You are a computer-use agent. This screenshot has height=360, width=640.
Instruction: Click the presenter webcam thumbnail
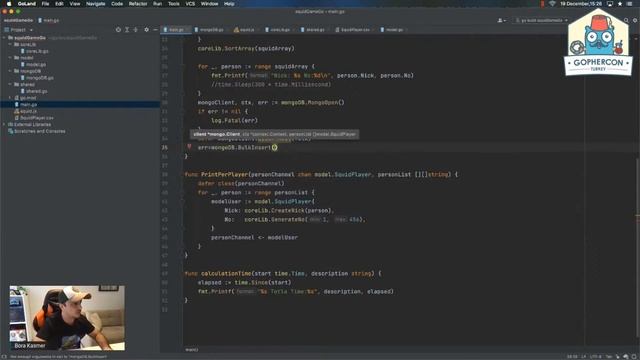click(x=67, y=318)
